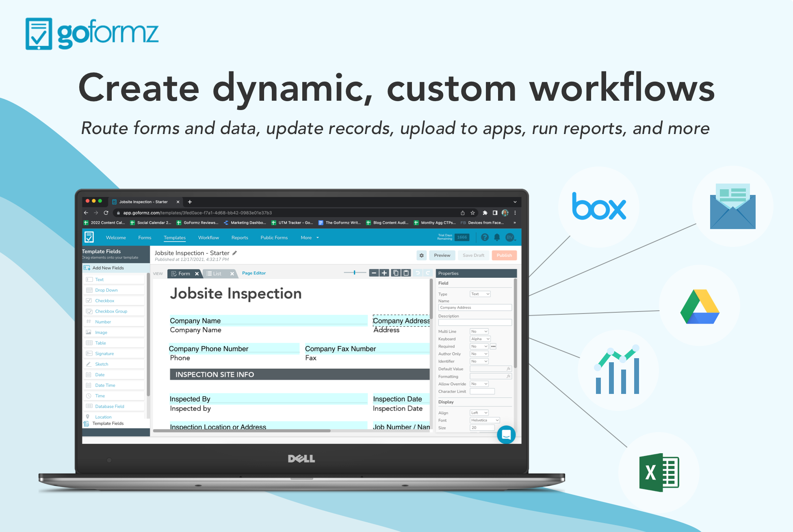Viewport: 793px width, 532px height.
Task: Click the zoom out minus button
Action: pos(374,273)
